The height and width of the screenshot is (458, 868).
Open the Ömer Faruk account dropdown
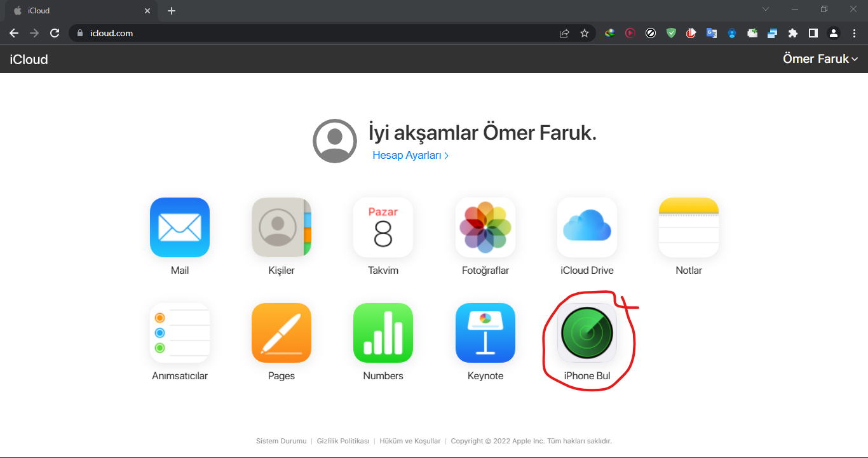pos(820,58)
